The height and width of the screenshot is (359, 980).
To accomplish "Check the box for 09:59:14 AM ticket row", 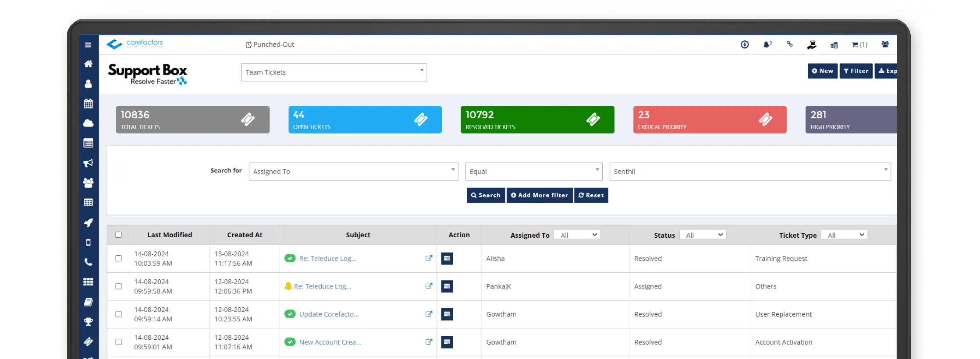I will tap(118, 314).
